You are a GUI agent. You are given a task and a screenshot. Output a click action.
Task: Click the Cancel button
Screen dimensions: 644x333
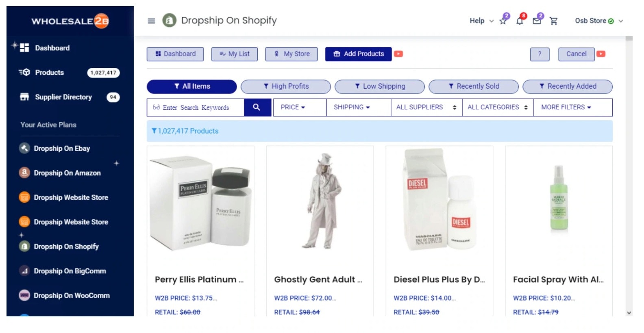coord(576,54)
